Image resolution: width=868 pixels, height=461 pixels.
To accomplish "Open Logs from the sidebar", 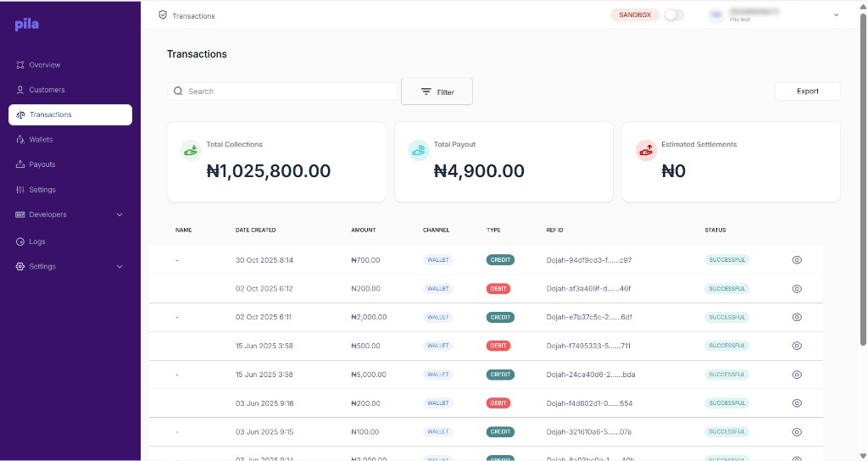I will [37, 242].
